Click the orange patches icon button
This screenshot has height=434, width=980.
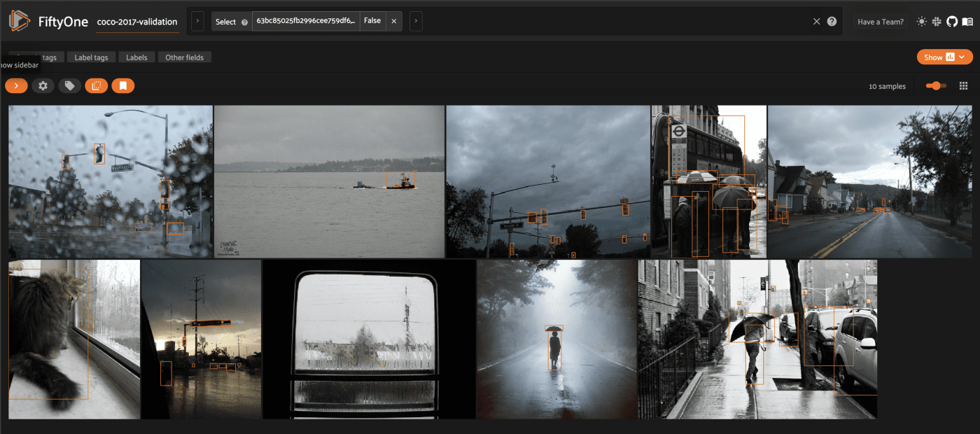pyautogui.click(x=96, y=85)
